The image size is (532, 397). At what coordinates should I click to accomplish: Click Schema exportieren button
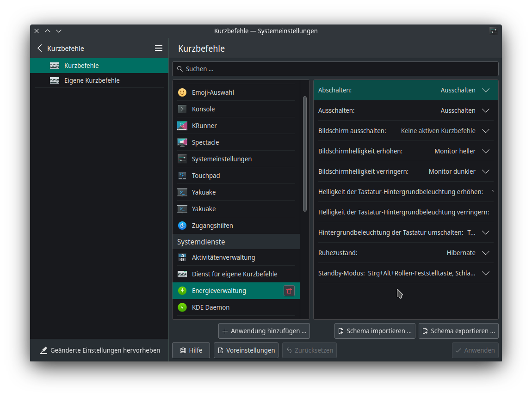click(458, 330)
